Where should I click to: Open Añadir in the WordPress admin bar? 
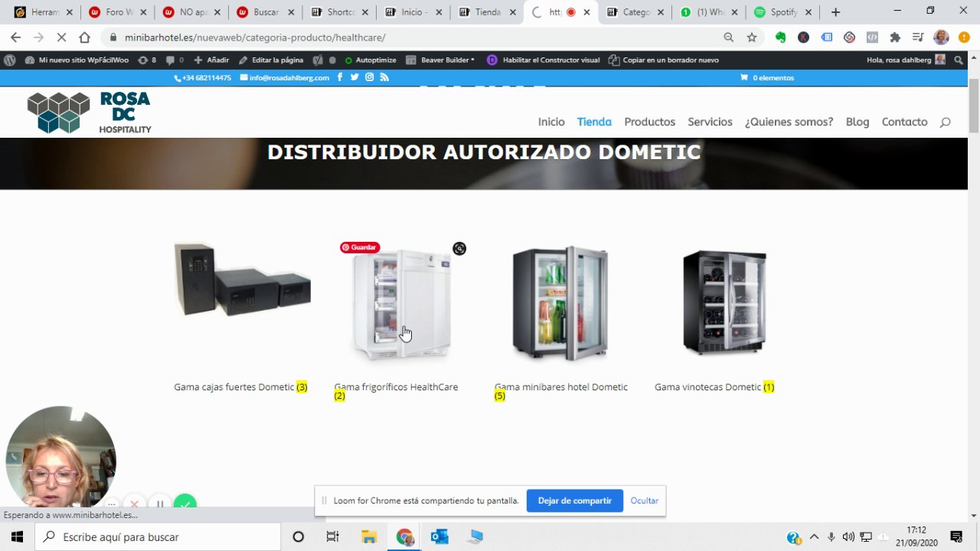(x=211, y=60)
